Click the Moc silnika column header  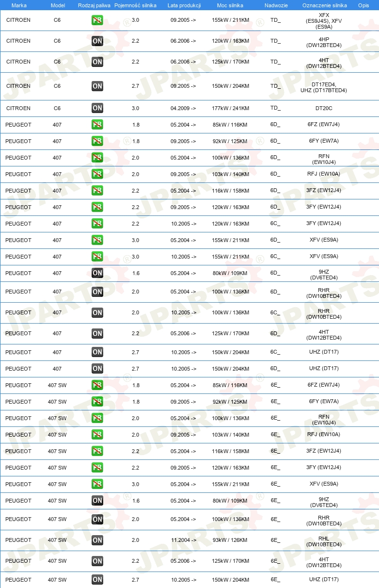coord(230,5)
